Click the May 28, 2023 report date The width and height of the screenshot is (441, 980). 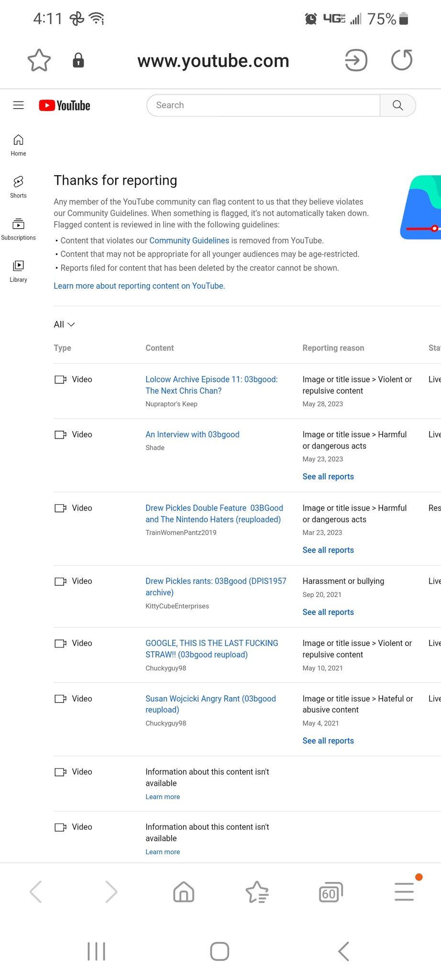point(323,404)
